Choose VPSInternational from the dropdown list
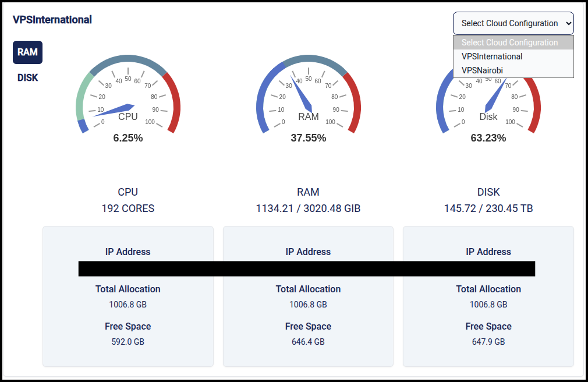Viewport: 588px width, 382px height. pyautogui.click(x=513, y=56)
